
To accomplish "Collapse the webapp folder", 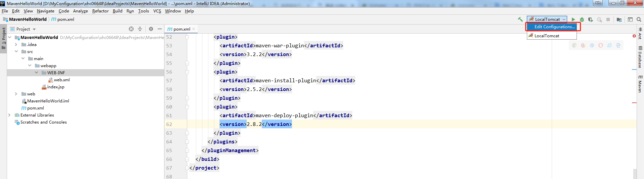I will click(x=30, y=65).
